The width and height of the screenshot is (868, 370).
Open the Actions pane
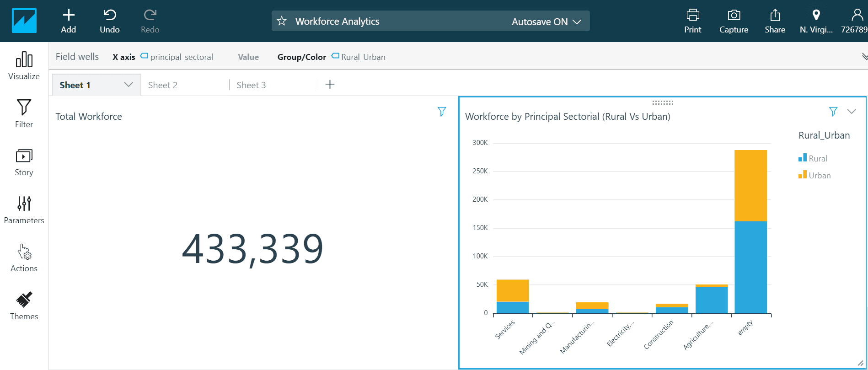(x=24, y=258)
